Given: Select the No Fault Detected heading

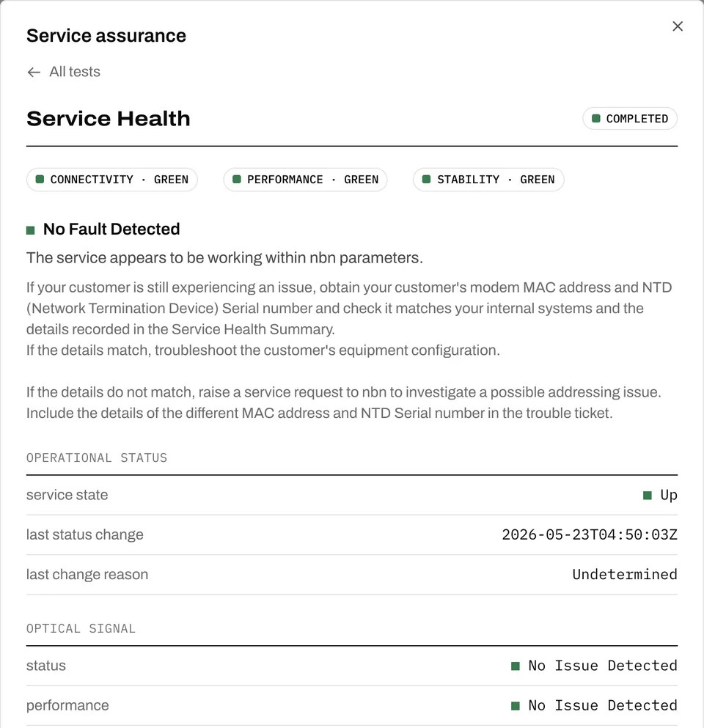Looking at the screenshot, I should (111, 229).
